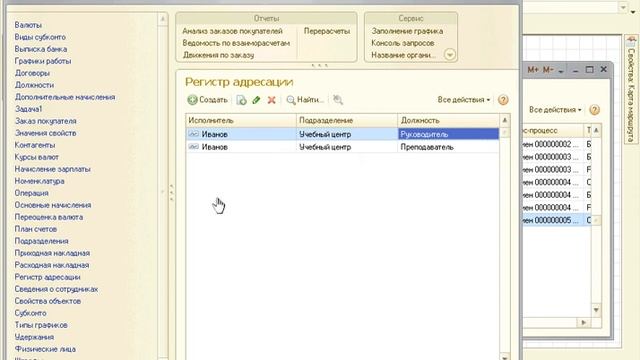
Task: Open Свойства объектов in navigation panel
Action: (x=48, y=301)
